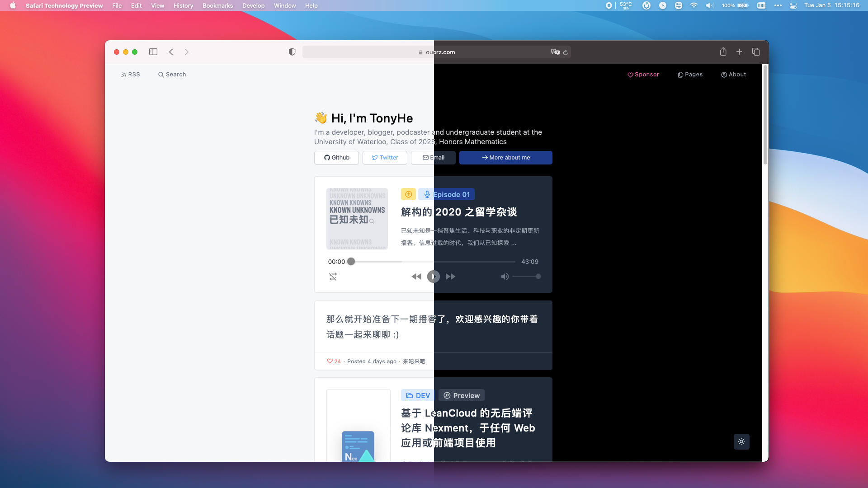Reload the page with refresh icon
The height and width of the screenshot is (488, 868).
click(x=565, y=52)
